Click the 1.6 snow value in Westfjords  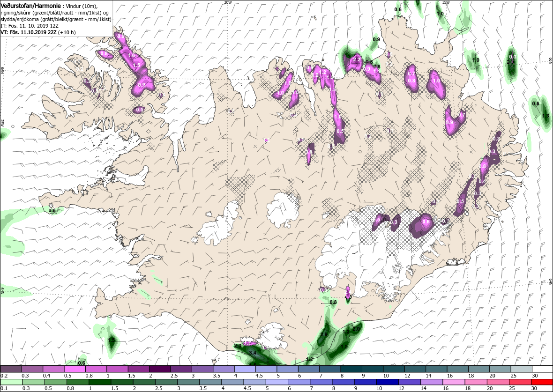tap(132, 56)
